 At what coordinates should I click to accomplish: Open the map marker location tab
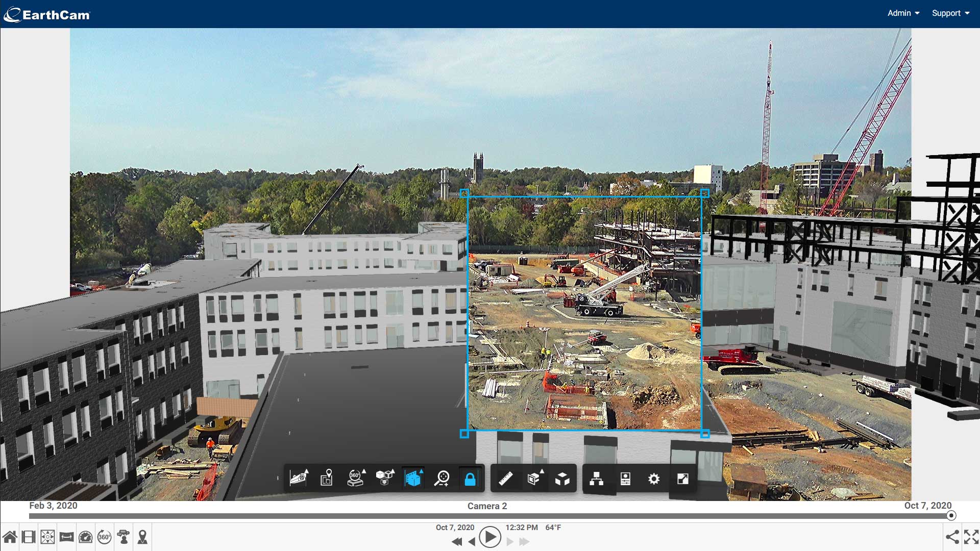tap(142, 537)
